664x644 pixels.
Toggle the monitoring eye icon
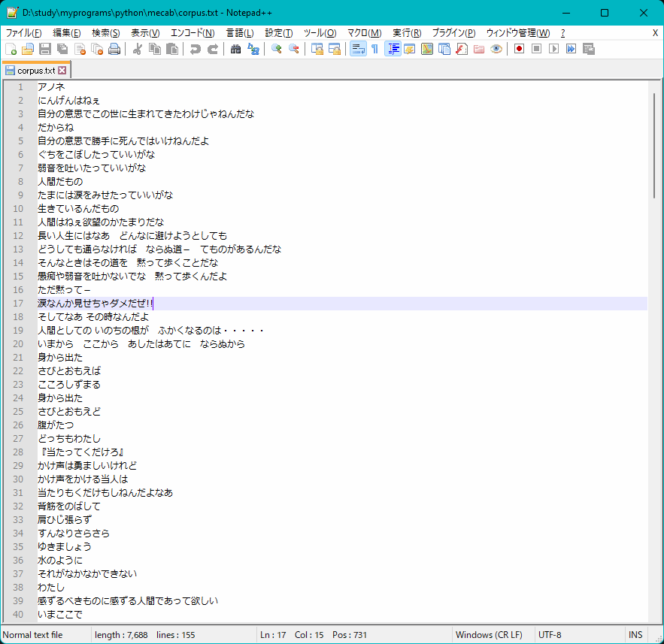coord(496,49)
